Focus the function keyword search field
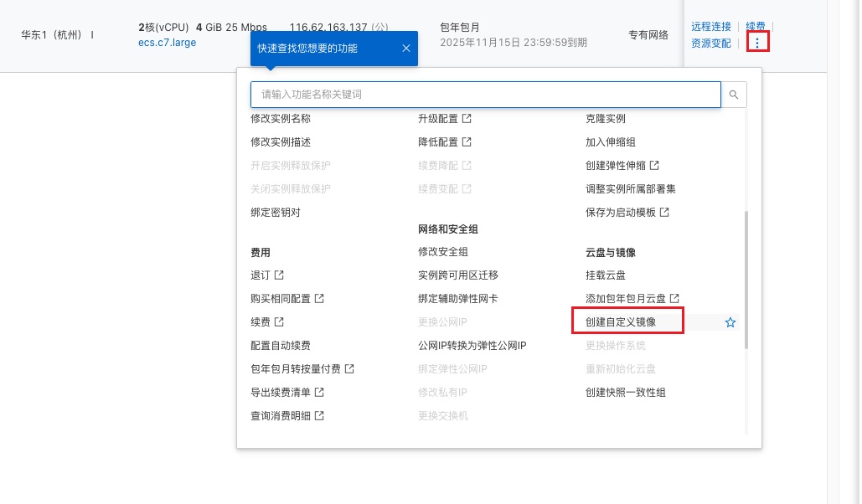 pyautogui.click(x=486, y=95)
